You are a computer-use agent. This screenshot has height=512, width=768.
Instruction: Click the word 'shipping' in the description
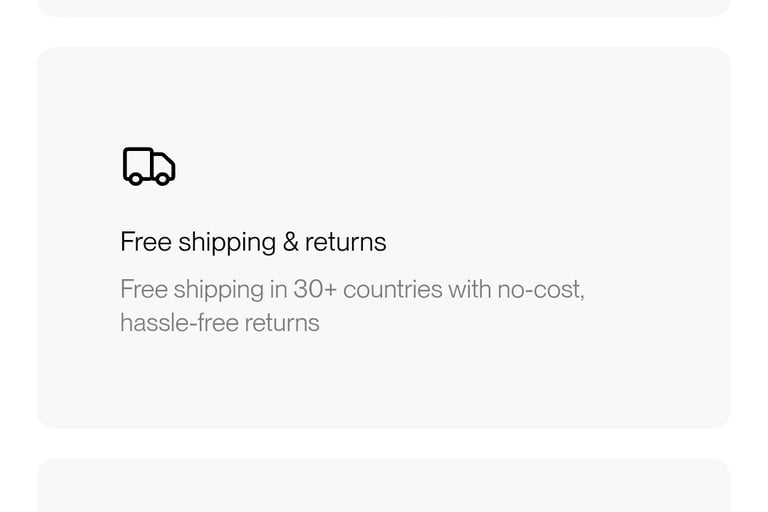click(219, 290)
